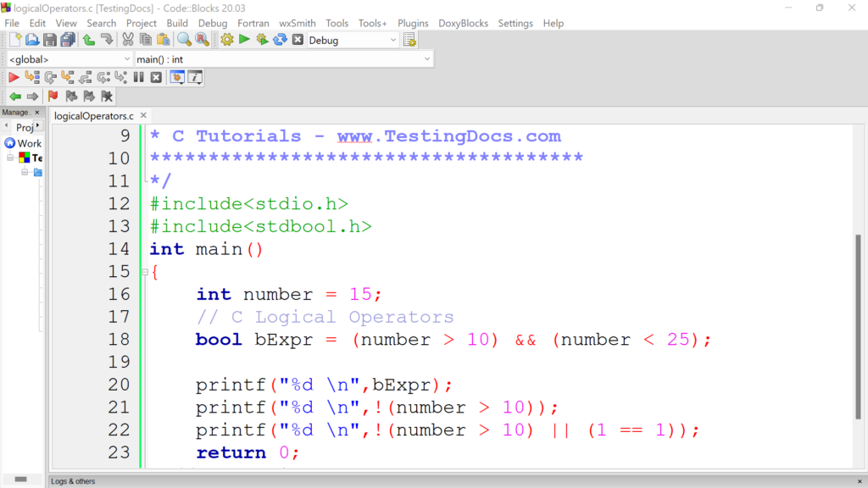Click the Cut scissors icon
This screenshot has height=488, width=868.
tap(127, 40)
